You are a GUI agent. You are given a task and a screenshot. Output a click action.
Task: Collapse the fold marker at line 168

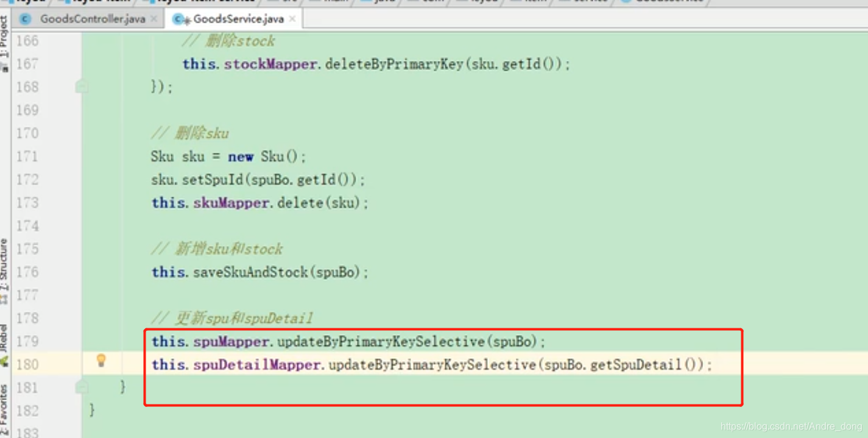pos(82,87)
